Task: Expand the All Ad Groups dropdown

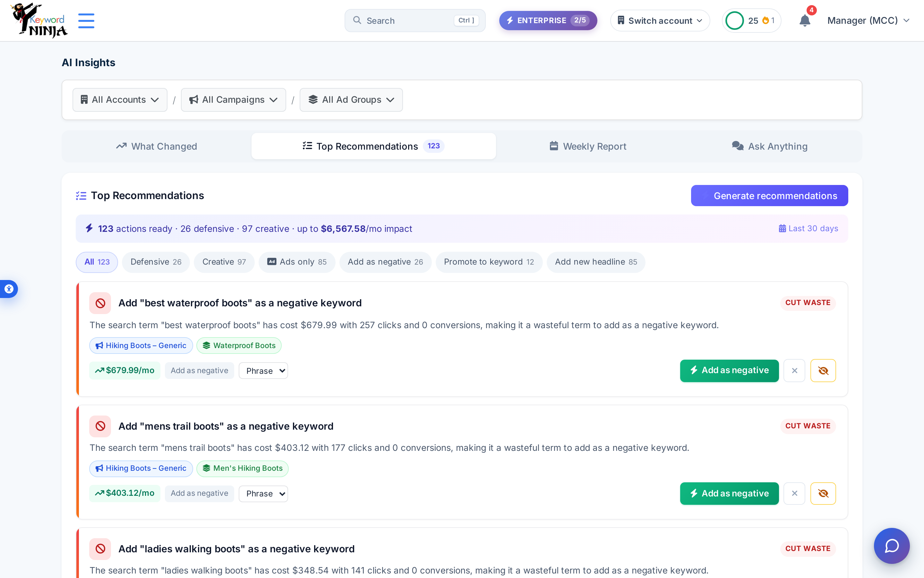Action: tap(351, 100)
